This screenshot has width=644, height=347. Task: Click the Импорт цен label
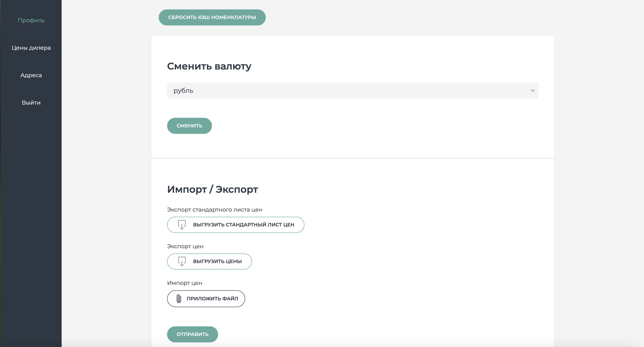185,283
